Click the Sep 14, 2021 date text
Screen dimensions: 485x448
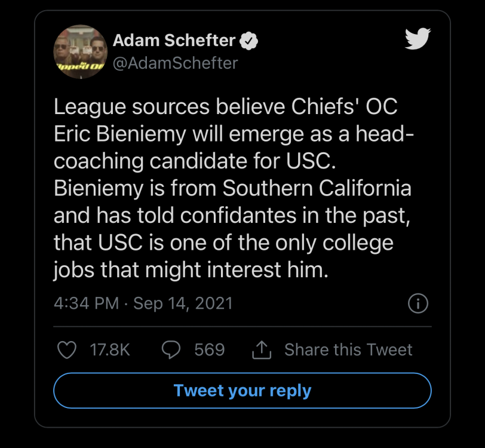[x=183, y=303]
